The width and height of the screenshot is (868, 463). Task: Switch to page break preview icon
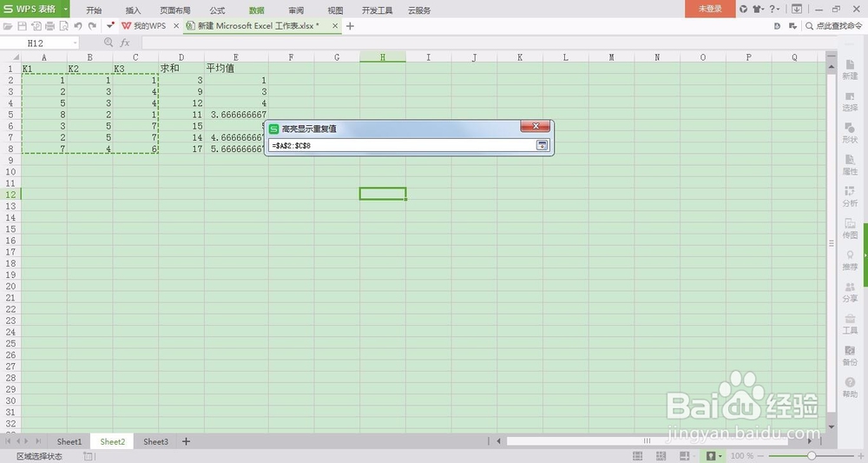click(x=661, y=456)
